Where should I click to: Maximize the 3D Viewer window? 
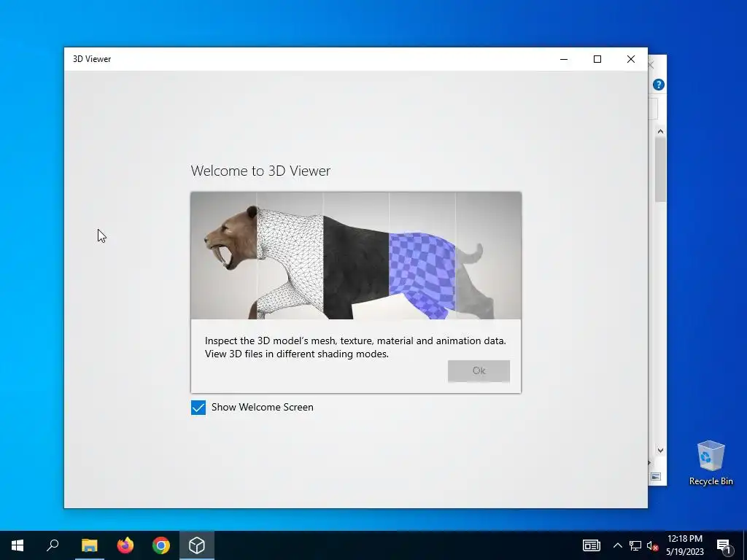[x=597, y=59]
